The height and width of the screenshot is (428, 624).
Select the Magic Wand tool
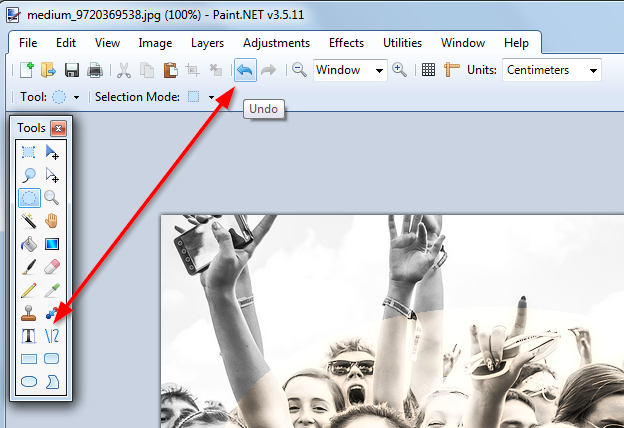(29, 221)
